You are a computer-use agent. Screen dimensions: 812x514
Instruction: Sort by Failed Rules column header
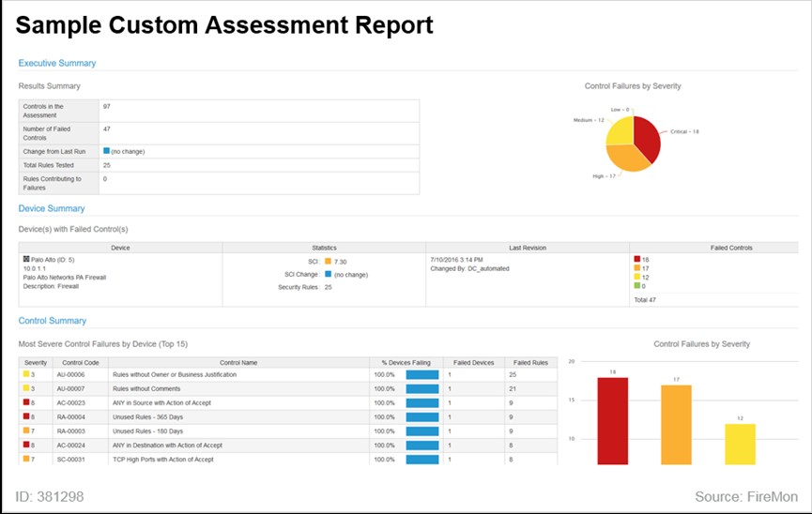[x=530, y=361]
